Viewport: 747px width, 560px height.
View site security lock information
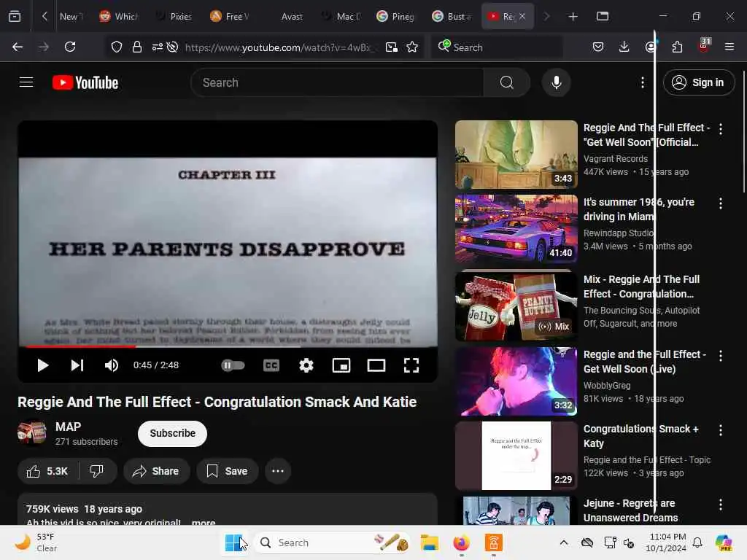click(x=137, y=47)
